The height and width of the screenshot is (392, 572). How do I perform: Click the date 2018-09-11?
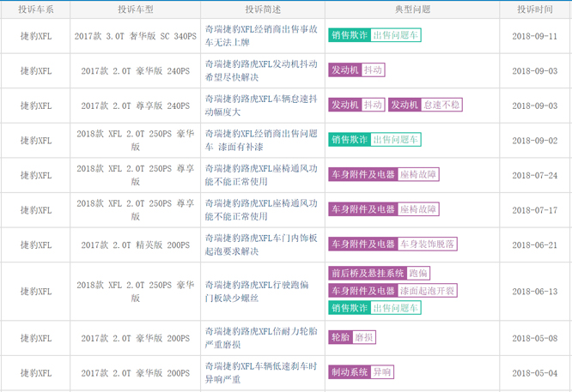(x=535, y=36)
